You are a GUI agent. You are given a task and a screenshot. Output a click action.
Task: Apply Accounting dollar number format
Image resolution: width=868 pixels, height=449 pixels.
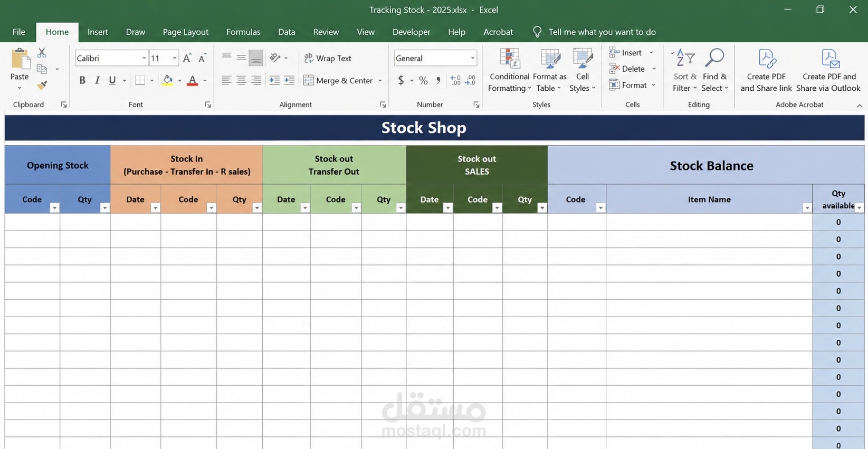tap(401, 80)
